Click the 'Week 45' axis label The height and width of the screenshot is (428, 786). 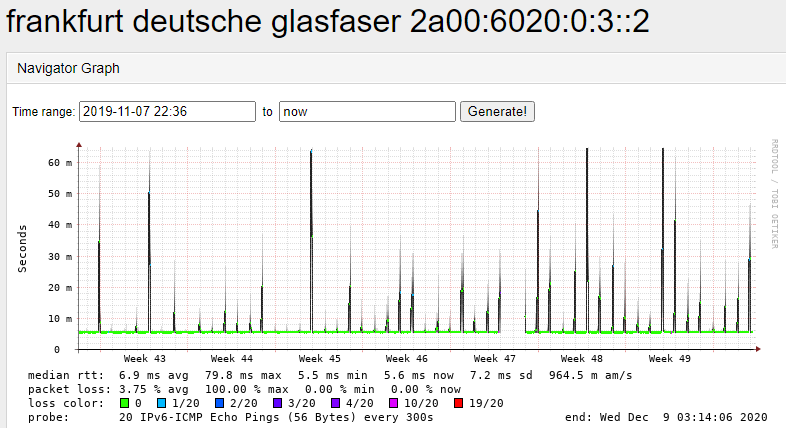pyautogui.click(x=319, y=359)
